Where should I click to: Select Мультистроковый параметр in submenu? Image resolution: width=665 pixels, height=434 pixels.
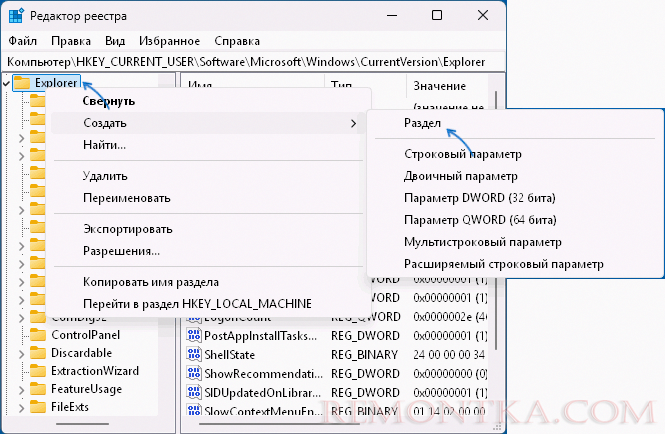515,242
